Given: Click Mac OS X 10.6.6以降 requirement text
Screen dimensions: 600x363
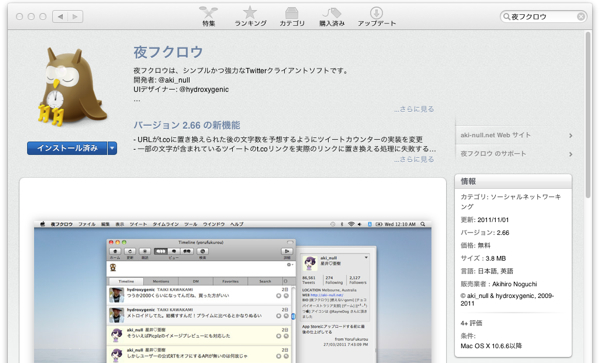Looking at the screenshot, I should coord(491,346).
